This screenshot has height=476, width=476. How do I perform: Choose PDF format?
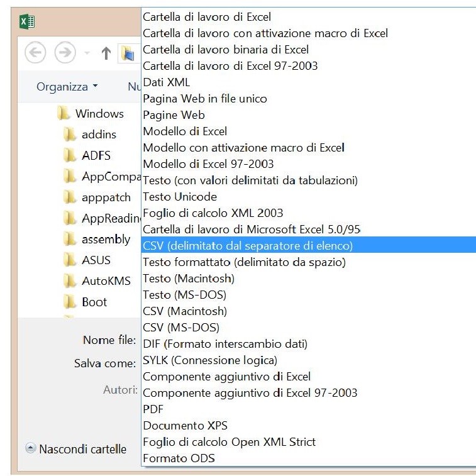click(309, 409)
